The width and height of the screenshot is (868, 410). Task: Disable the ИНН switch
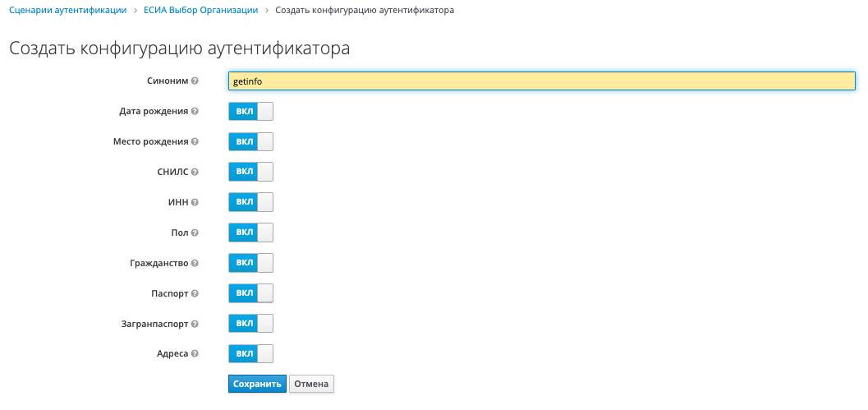(x=250, y=202)
